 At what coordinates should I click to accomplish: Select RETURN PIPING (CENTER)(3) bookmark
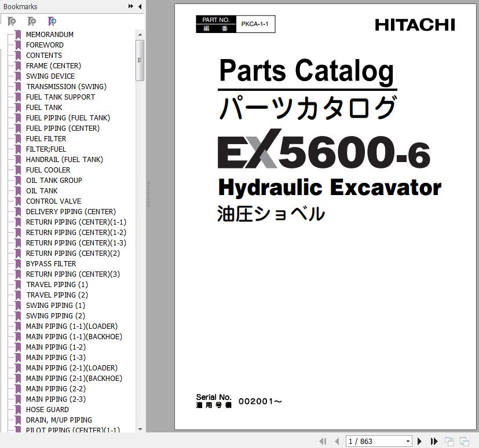73,274
